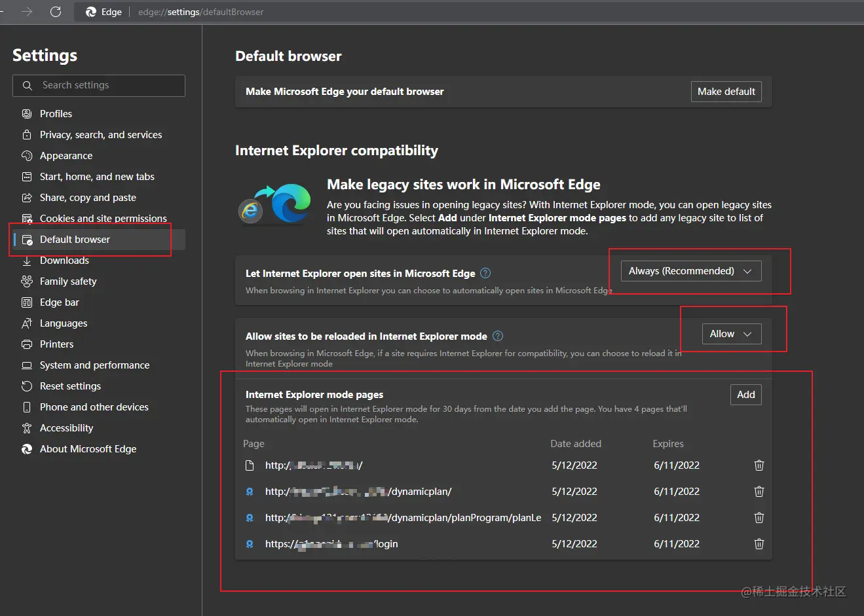Screen dimensions: 864x616
Task: Click help icon beside Allow sites to be reloaded
Action: tap(498, 336)
